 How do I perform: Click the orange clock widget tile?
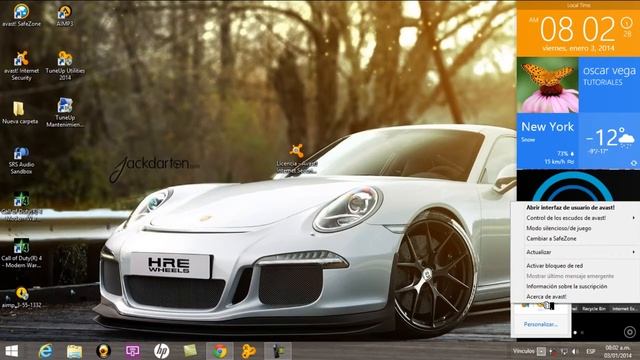578,29
